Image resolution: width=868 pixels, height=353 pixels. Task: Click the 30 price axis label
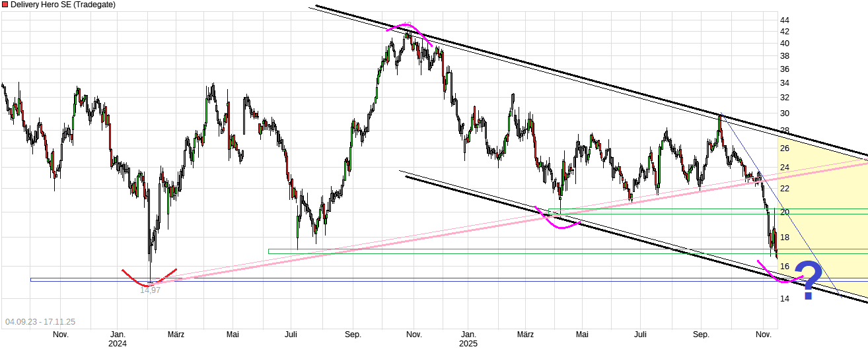pos(784,113)
